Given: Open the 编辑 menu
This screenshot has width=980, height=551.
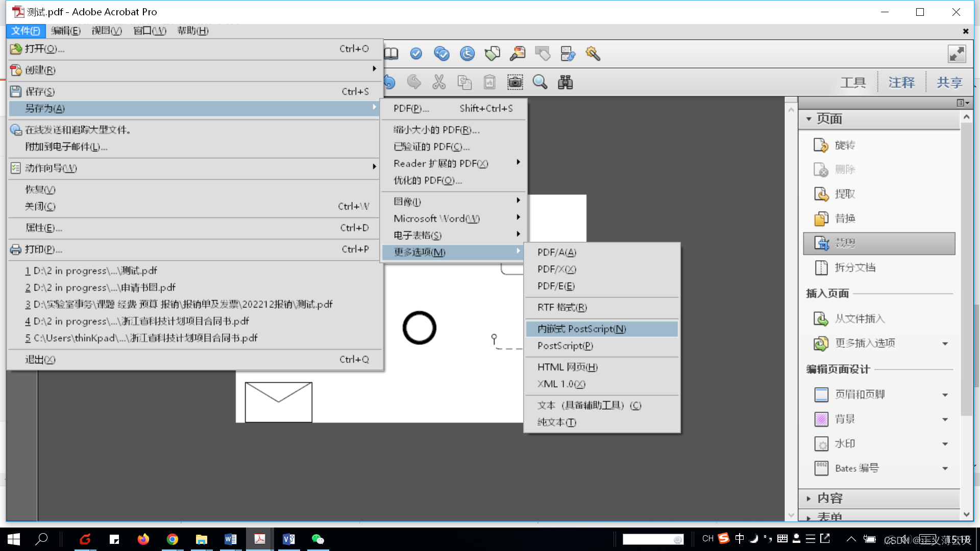Looking at the screenshot, I should click(65, 31).
